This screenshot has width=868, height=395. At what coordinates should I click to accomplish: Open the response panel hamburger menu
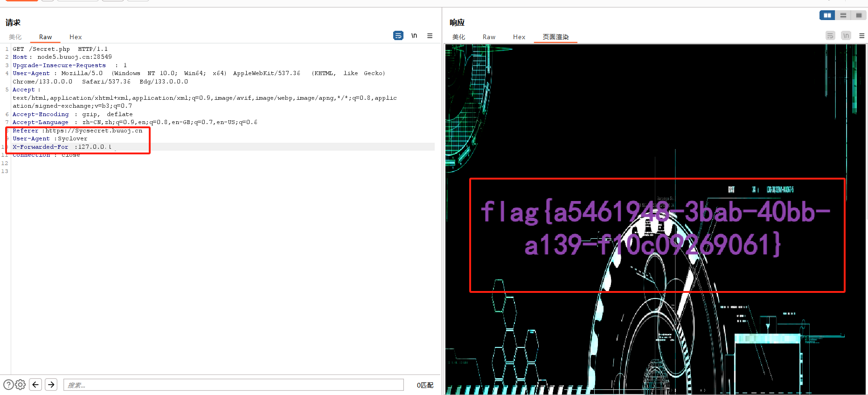[861, 35]
